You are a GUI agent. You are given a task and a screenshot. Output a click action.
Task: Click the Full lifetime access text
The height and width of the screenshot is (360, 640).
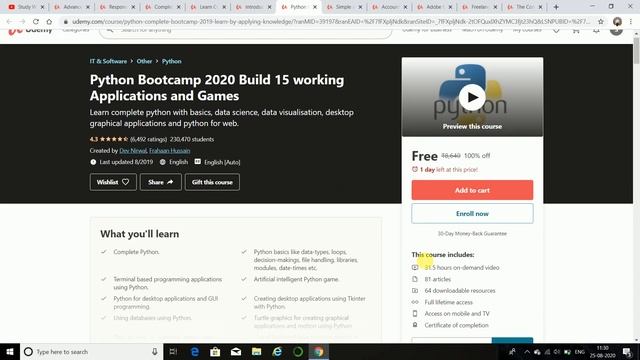click(x=449, y=302)
